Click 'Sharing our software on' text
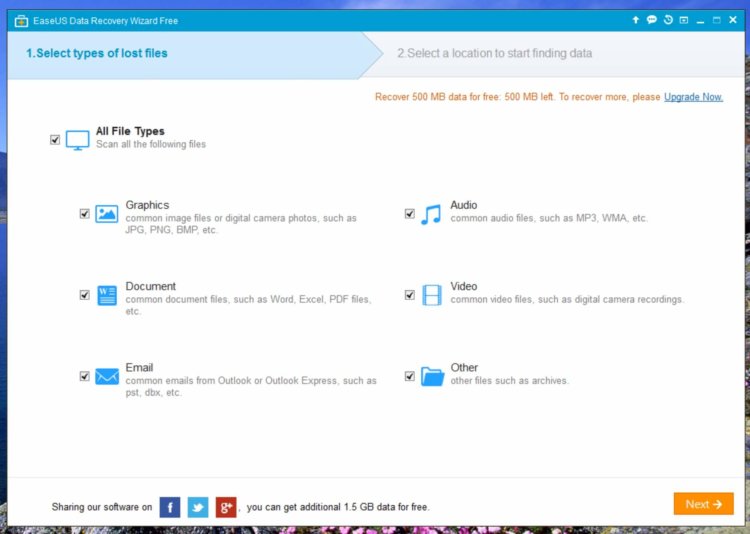This screenshot has height=534, width=750. (102, 507)
